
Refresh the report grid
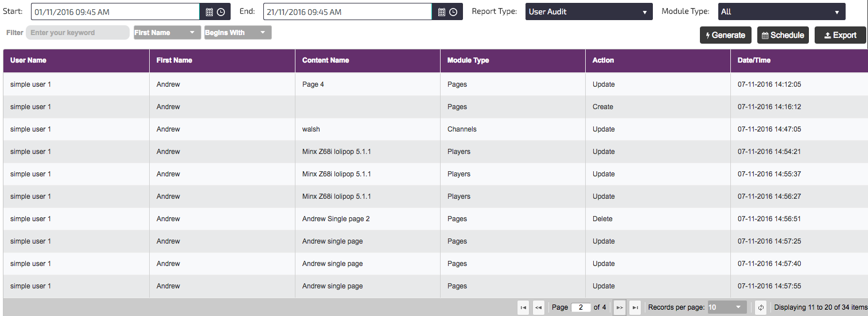761,307
